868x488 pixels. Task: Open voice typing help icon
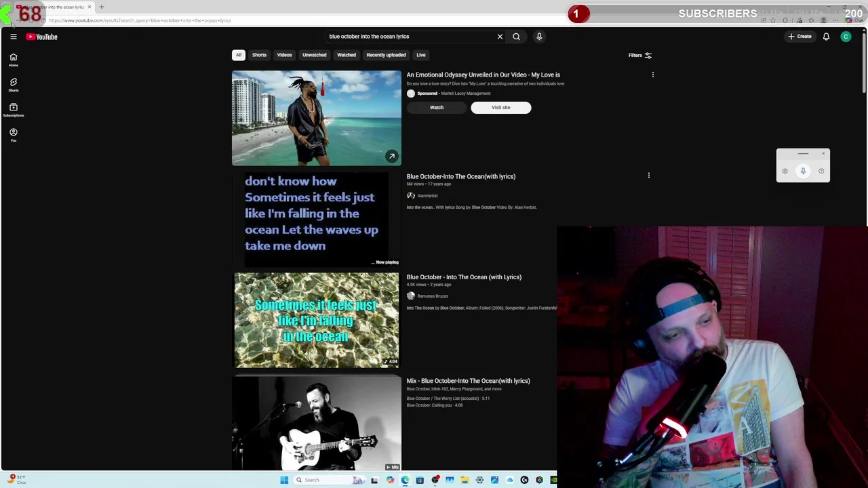[x=821, y=171]
